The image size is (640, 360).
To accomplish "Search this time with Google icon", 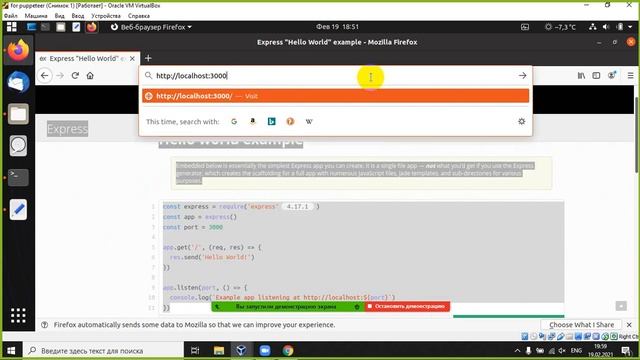I will [234, 122].
